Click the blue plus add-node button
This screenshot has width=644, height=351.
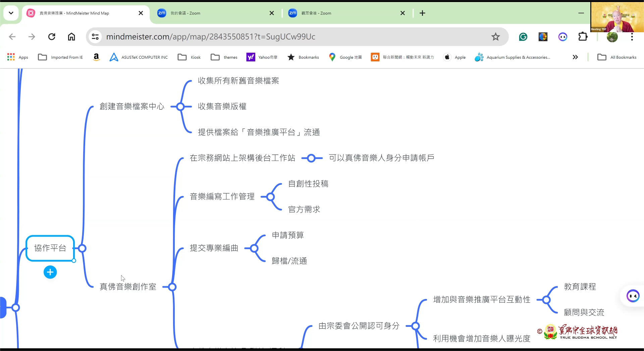pos(50,272)
